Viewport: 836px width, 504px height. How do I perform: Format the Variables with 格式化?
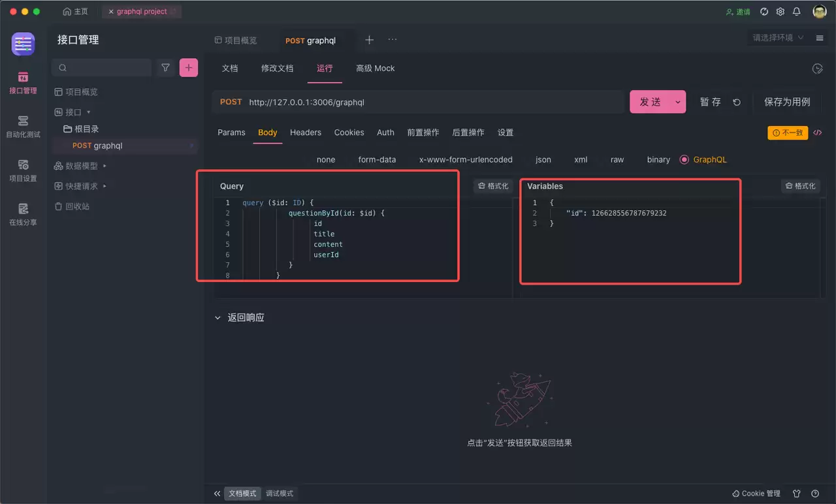(x=800, y=186)
